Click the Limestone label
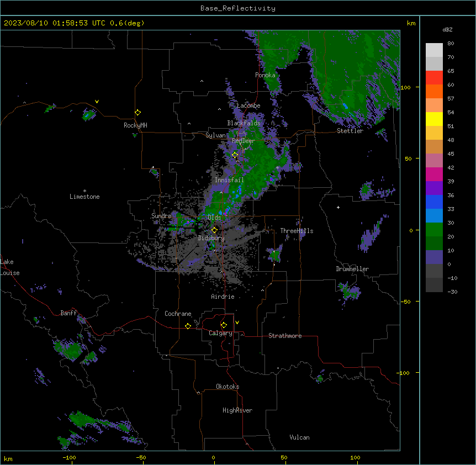Image resolution: width=476 pixels, height=465 pixels. (x=84, y=197)
